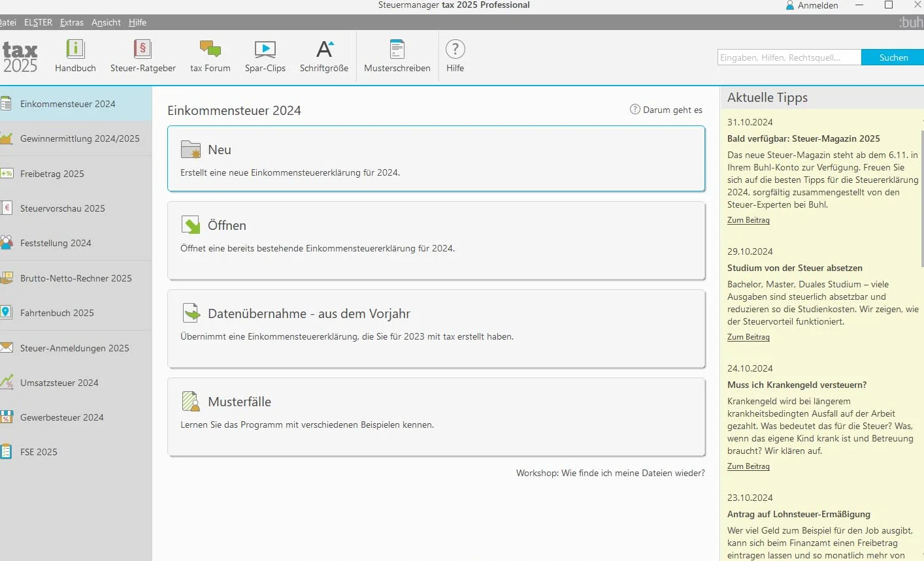
Task: Open Fahrtenbuch 2025 sidebar entry
Action: tap(76, 313)
